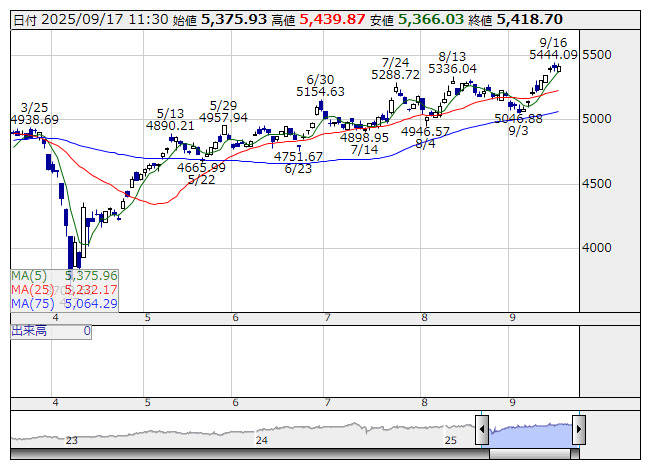The image size is (653, 470).
Task: Click the MA(5) legend value 5,375.96
Action: pos(91,276)
